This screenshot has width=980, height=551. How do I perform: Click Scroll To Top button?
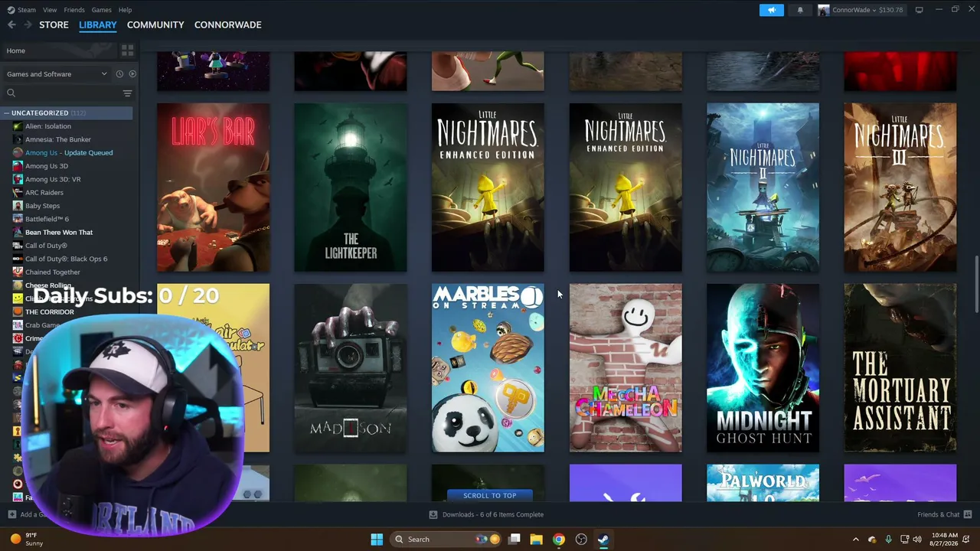[489, 495]
